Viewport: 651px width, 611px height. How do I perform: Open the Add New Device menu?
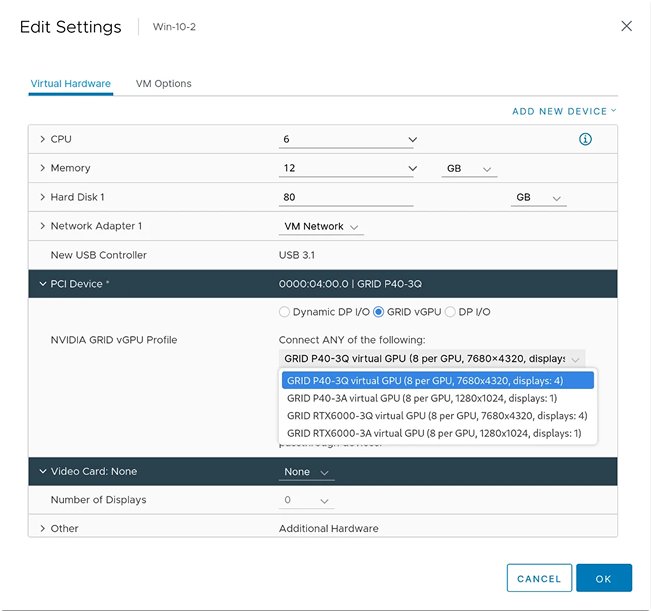coord(564,111)
